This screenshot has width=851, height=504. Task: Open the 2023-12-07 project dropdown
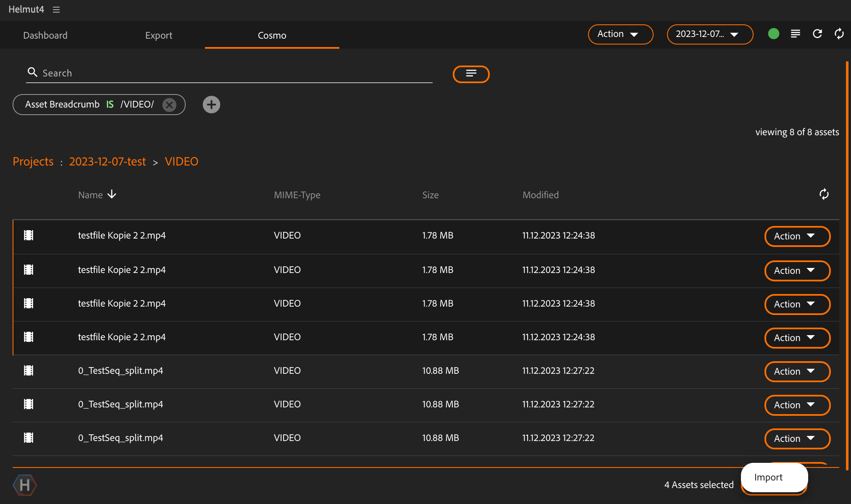(x=709, y=34)
